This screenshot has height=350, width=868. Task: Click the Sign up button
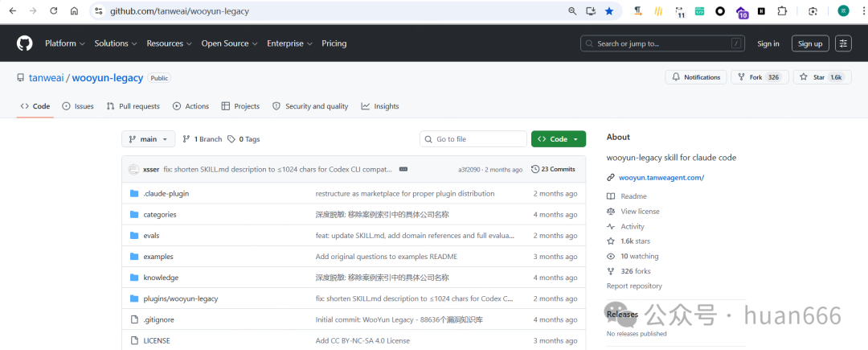(x=810, y=43)
